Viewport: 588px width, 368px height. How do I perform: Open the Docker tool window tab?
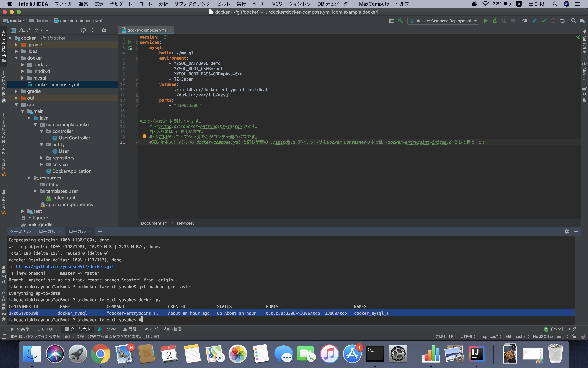click(107, 329)
